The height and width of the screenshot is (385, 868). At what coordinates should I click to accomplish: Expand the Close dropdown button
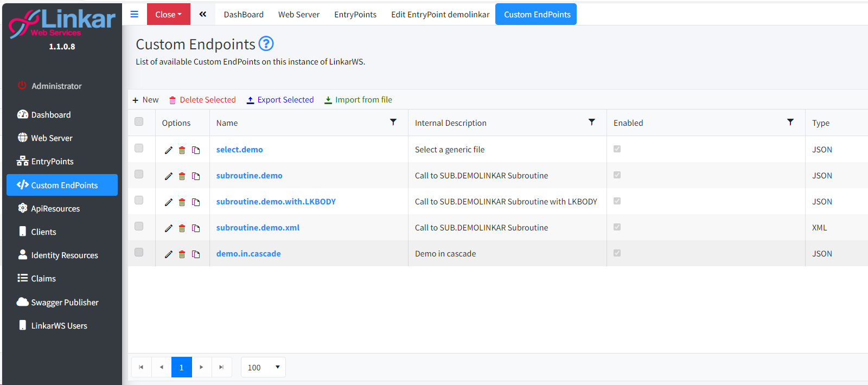pyautogui.click(x=168, y=15)
